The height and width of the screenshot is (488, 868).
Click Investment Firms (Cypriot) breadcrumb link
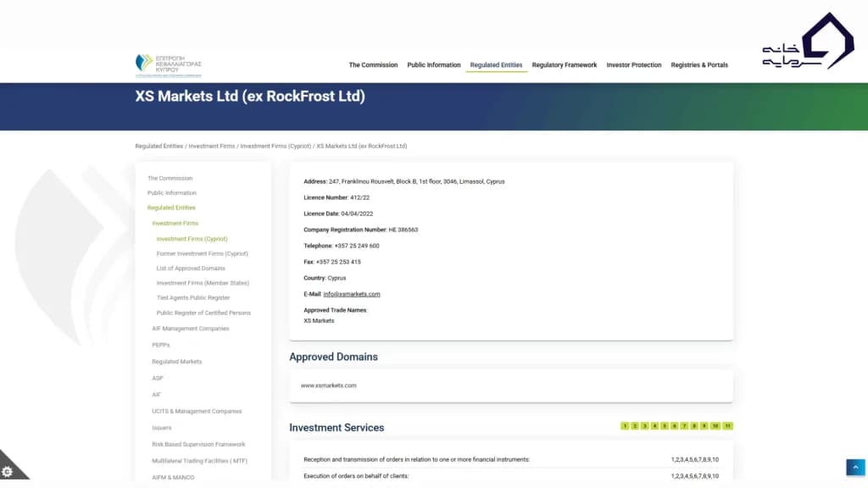(x=275, y=146)
